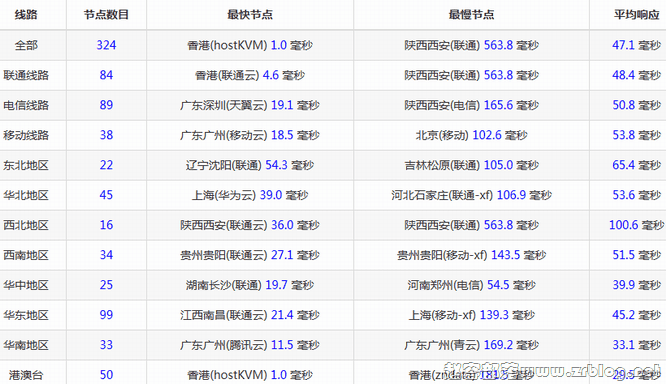Click average response 53.8 毫秒
Screen dimensions: 666x384
[x=636, y=135]
